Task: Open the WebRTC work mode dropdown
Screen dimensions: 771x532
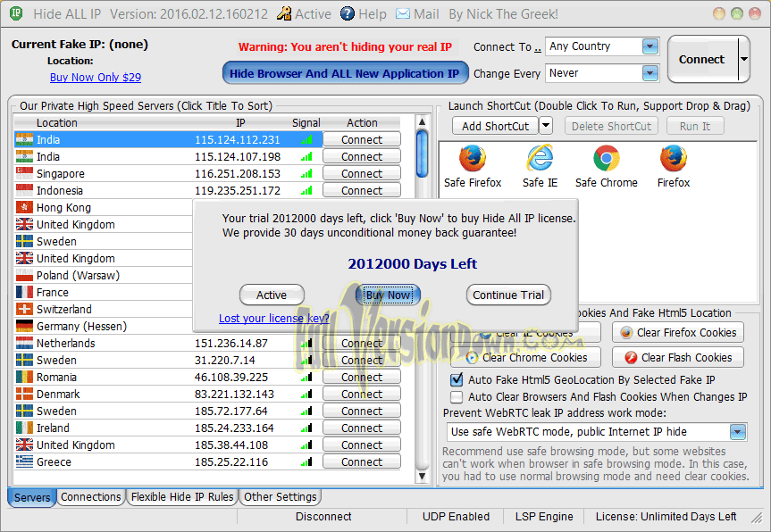Action: pyautogui.click(x=737, y=432)
